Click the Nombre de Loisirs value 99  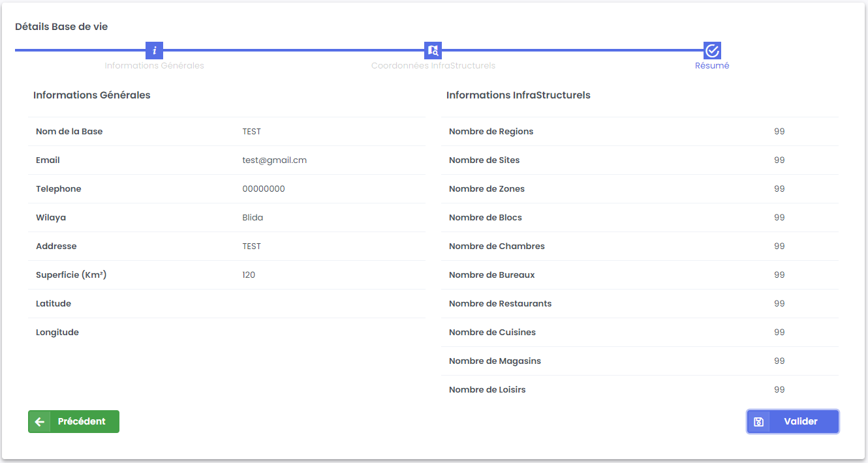click(779, 390)
